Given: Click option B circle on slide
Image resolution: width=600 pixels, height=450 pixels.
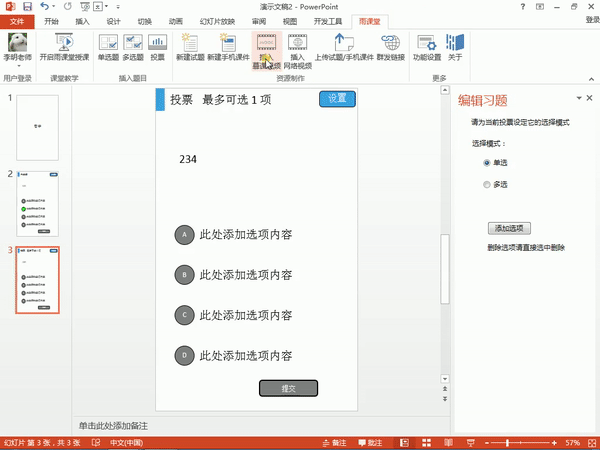Looking at the screenshot, I should coord(184,275).
